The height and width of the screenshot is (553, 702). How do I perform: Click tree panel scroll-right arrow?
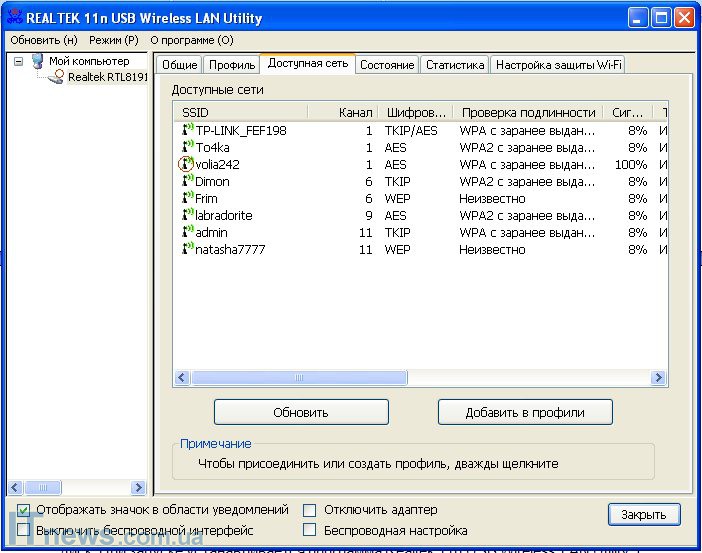click(138, 487)
